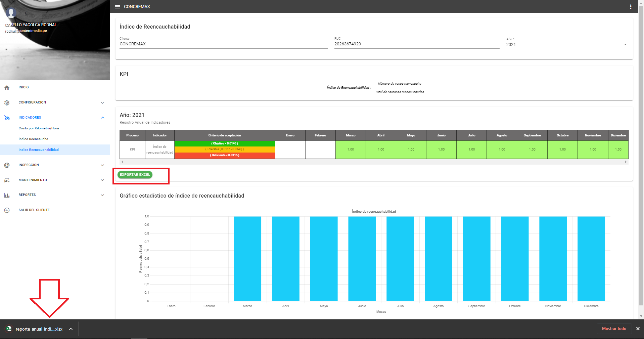Viewport: 644px width, 339px height.
Task: Open the three-dot options menu in header
Action: [x=631, y=7]
